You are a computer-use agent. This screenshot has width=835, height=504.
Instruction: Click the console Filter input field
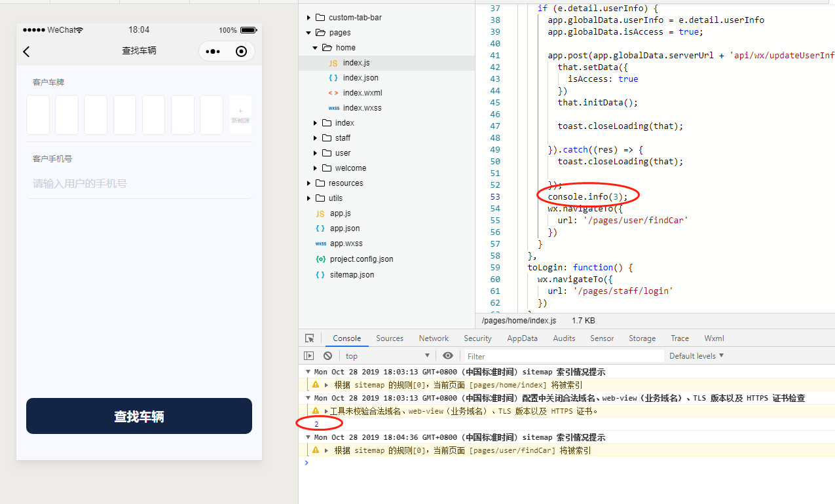[563, 356]
